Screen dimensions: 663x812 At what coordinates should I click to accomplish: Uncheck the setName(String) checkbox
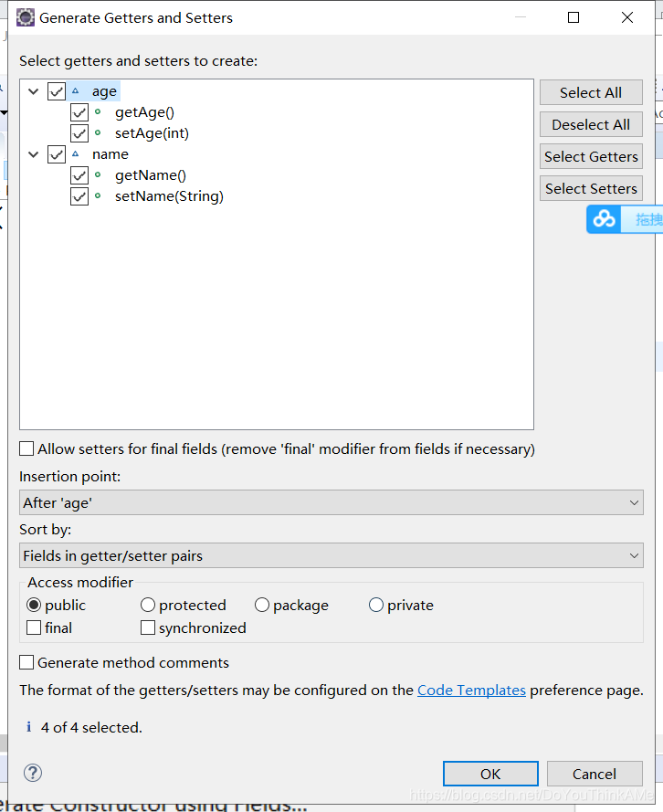click(x=79, y=196)
